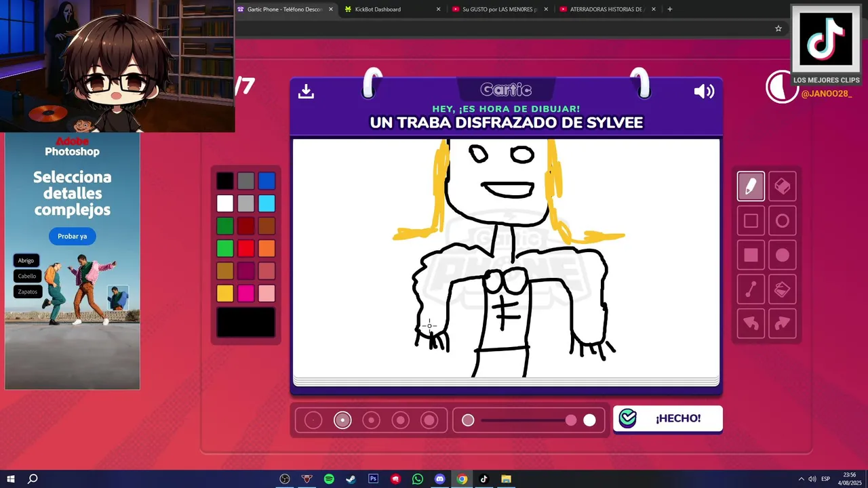Choose the hollow ellipse shape tool

783,221
